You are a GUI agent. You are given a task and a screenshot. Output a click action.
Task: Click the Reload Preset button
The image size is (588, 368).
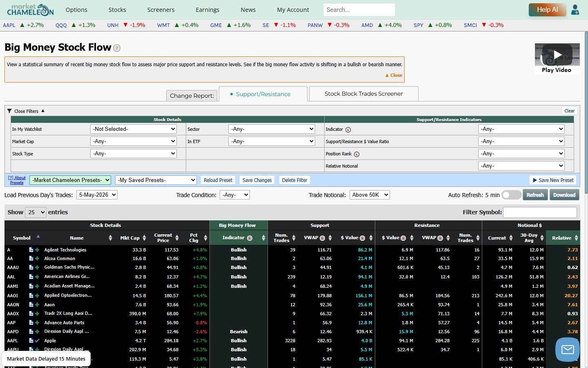pos(218,180)
